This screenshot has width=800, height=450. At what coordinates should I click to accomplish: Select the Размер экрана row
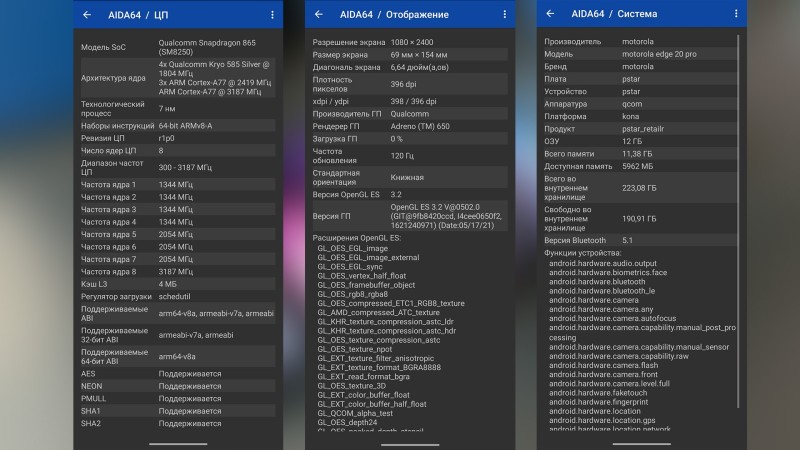(410, 55)
